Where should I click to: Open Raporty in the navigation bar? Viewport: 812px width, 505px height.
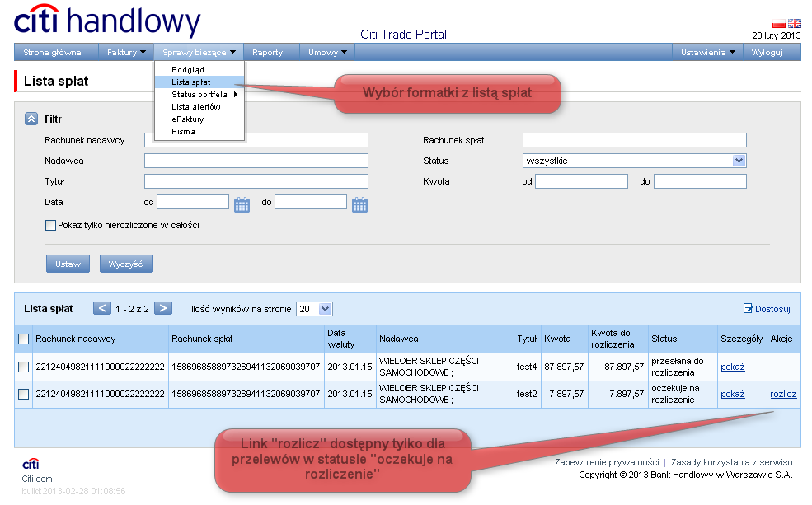267,52
